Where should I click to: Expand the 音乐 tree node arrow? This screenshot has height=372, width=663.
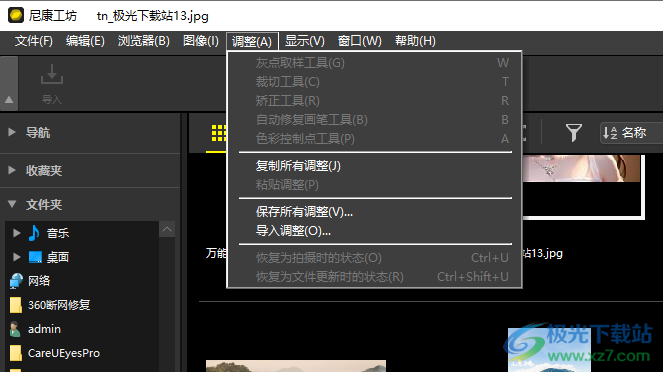click(x=16, y=233)
